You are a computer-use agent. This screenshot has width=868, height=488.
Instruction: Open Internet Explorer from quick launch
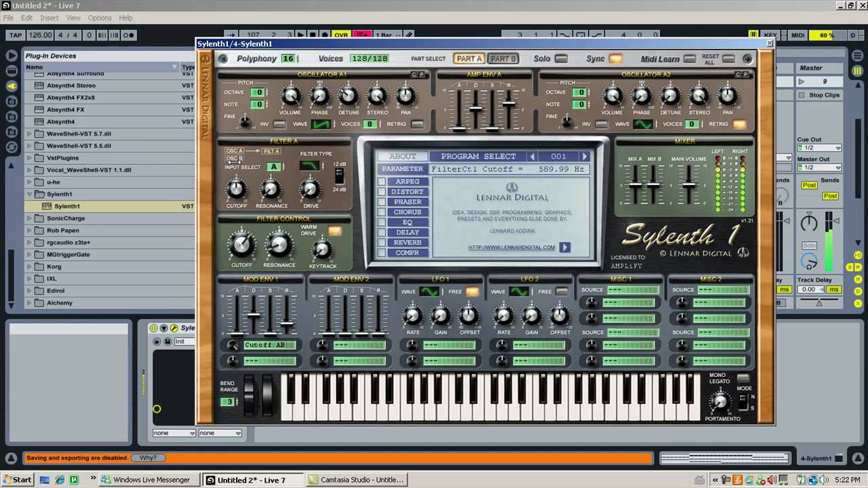click(x=59, y=480)
